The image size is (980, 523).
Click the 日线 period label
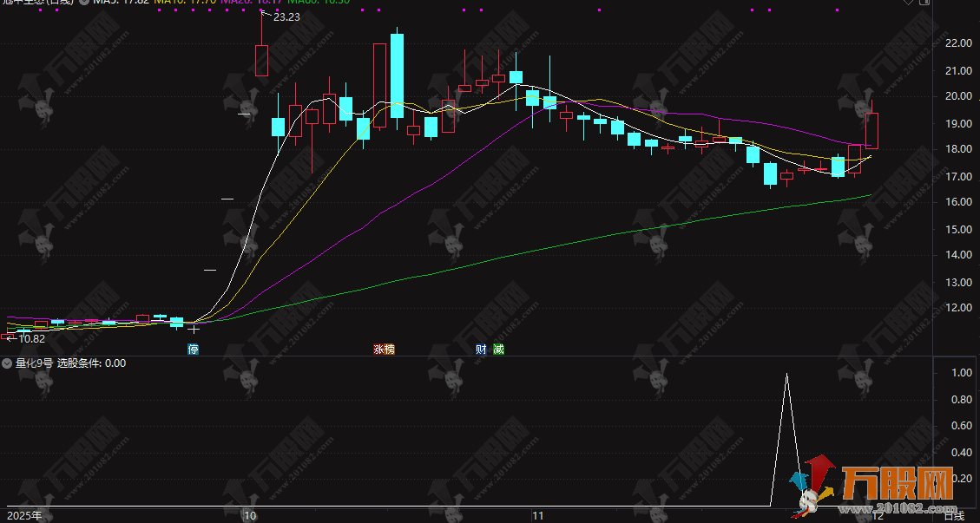(x=954, y=516)
